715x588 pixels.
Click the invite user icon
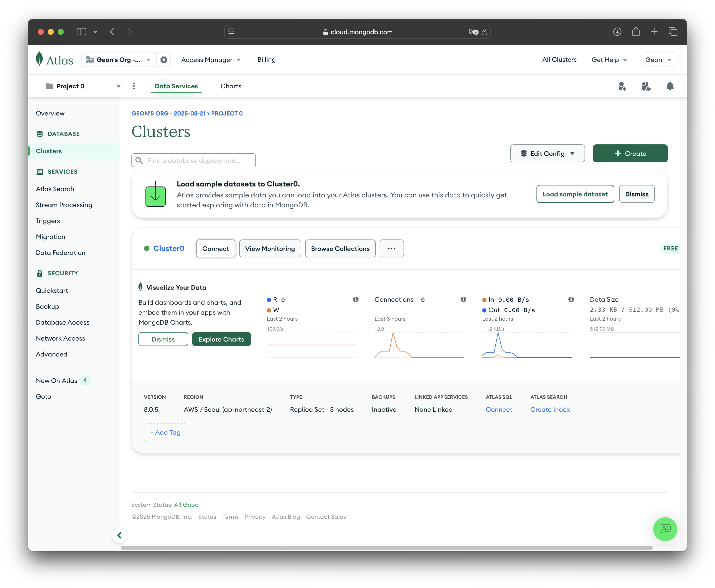(x=622, y=86)
